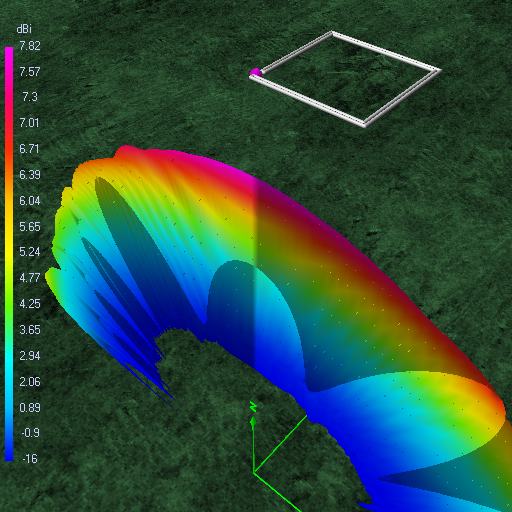Click the -16 minimum gain legend value
Viewport: 512px width, 512px height.
(30, 459)
